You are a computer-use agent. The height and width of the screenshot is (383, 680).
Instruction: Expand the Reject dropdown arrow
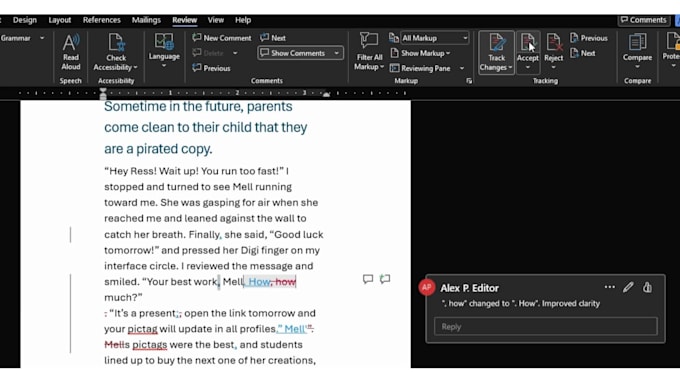553,67
